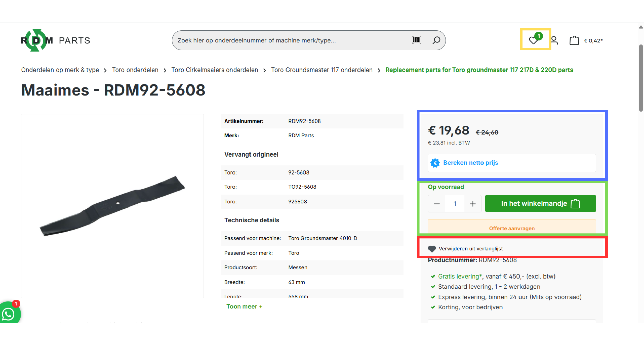644x345 pixels.
Task: Increase quantity with the plus button
Action: tap(473, 204)
